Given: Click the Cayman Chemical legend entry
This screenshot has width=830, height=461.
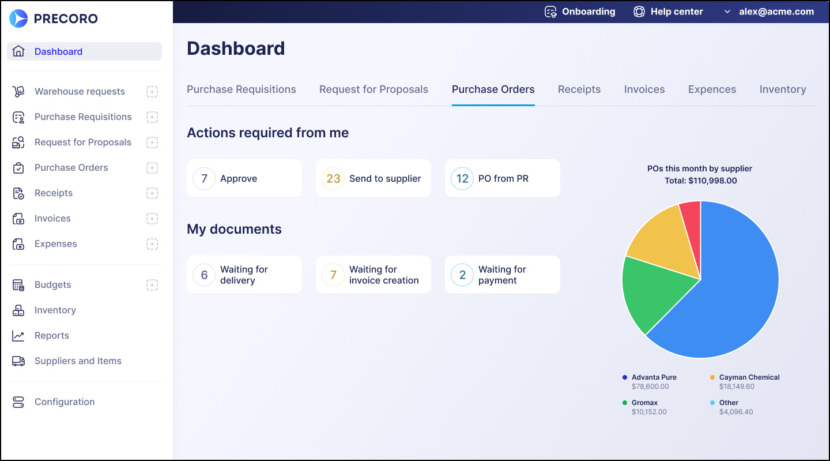Looking at the screenshot, I should point(745,382).
